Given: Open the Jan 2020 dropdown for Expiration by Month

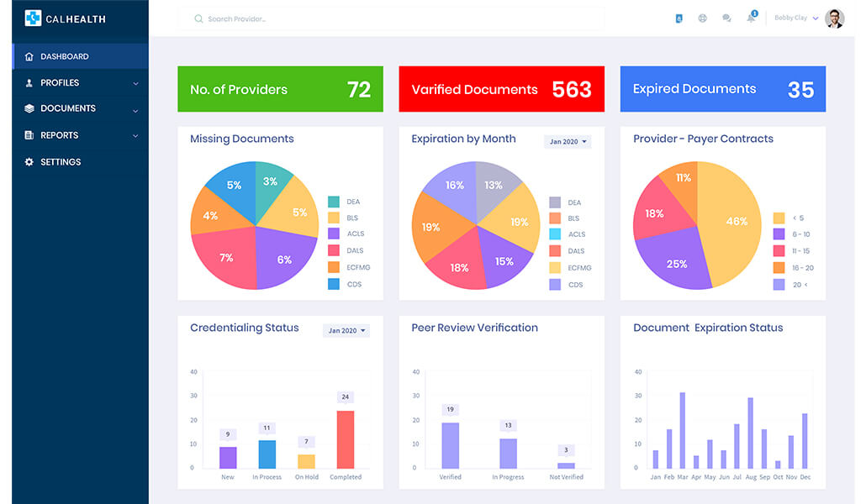Looking at the screenshot, I should [x=568, y=141].
